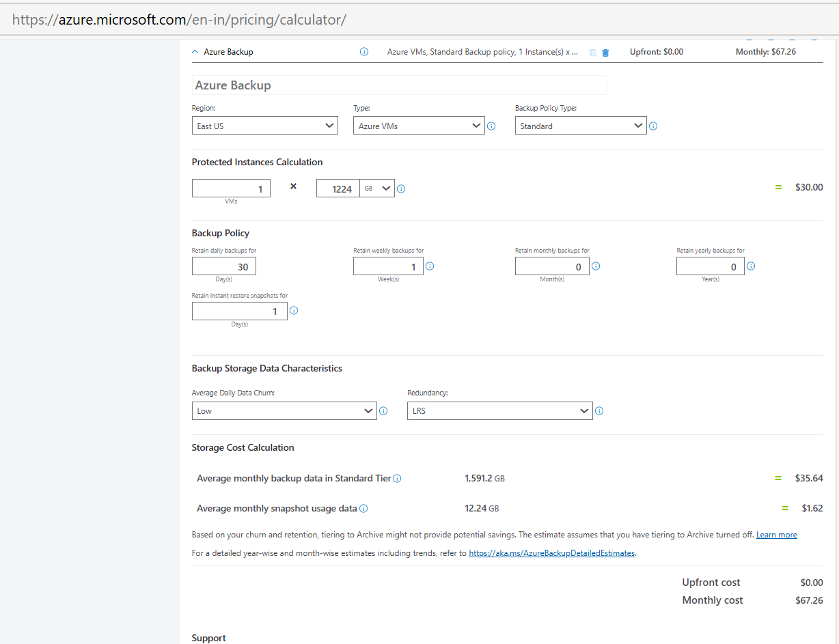
Task: Show info for monthly snapshot usage data
Action: (363, 509)
